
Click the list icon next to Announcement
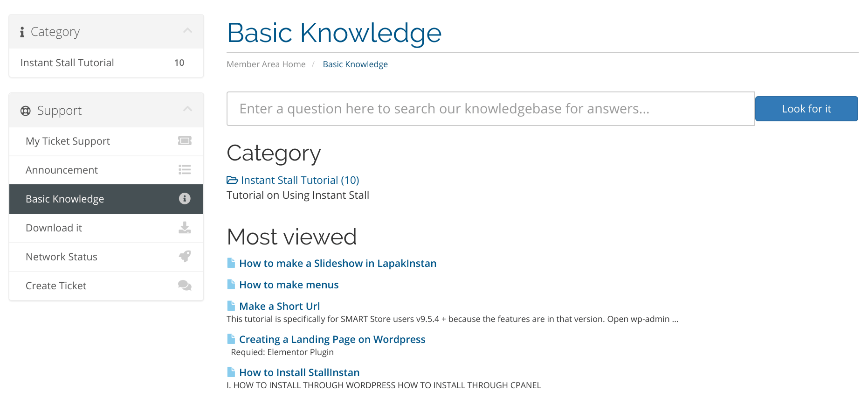click(185, 170)
